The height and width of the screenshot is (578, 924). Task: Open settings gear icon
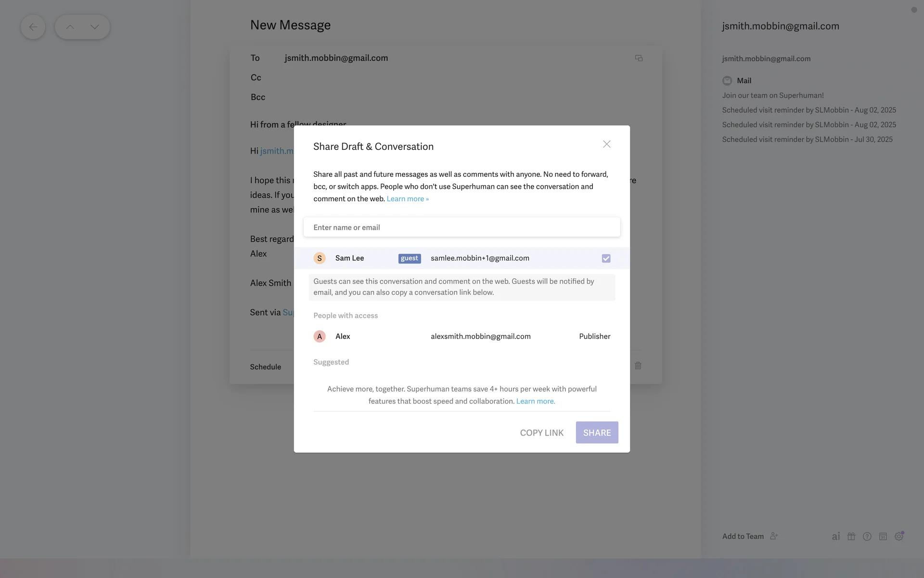pyautogui.click(x=899, y=537)
